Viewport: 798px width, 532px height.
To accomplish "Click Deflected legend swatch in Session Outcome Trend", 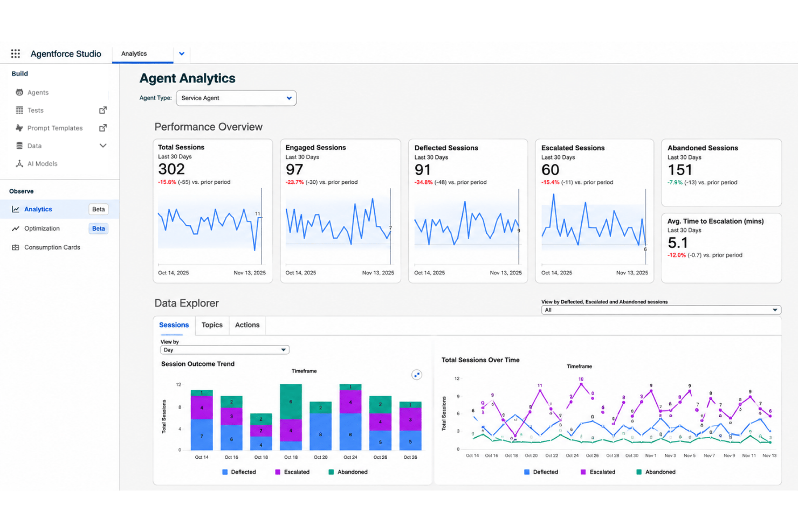I will pyautogui.click(x=225, y=472).
